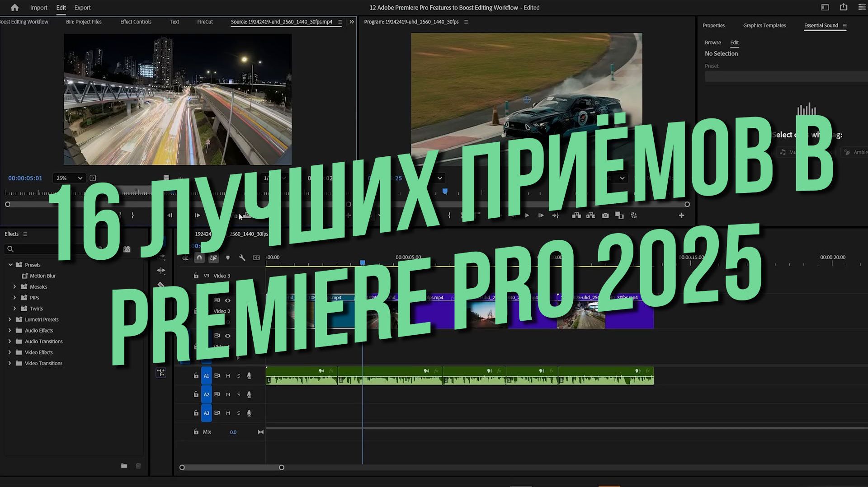Open the FireCut panel tab

205,22
